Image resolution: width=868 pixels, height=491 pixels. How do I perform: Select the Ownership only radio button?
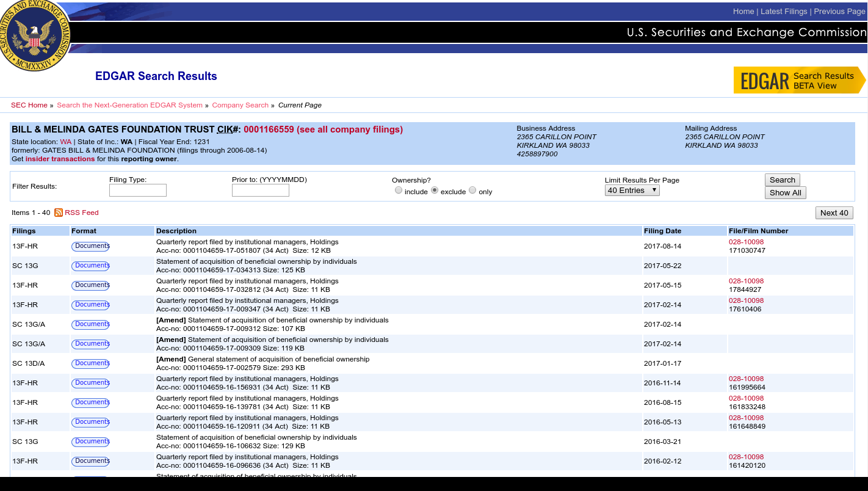[472, 191]
